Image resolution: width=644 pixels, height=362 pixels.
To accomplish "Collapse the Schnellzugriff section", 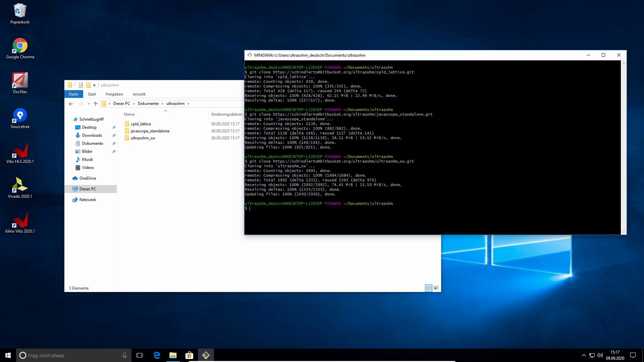I will [70, 119].
